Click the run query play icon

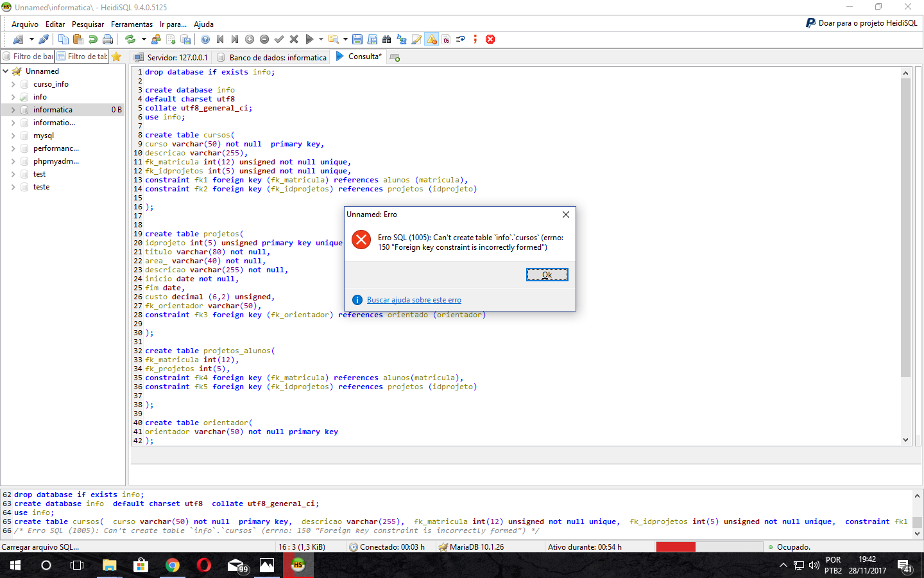point(309,39)
